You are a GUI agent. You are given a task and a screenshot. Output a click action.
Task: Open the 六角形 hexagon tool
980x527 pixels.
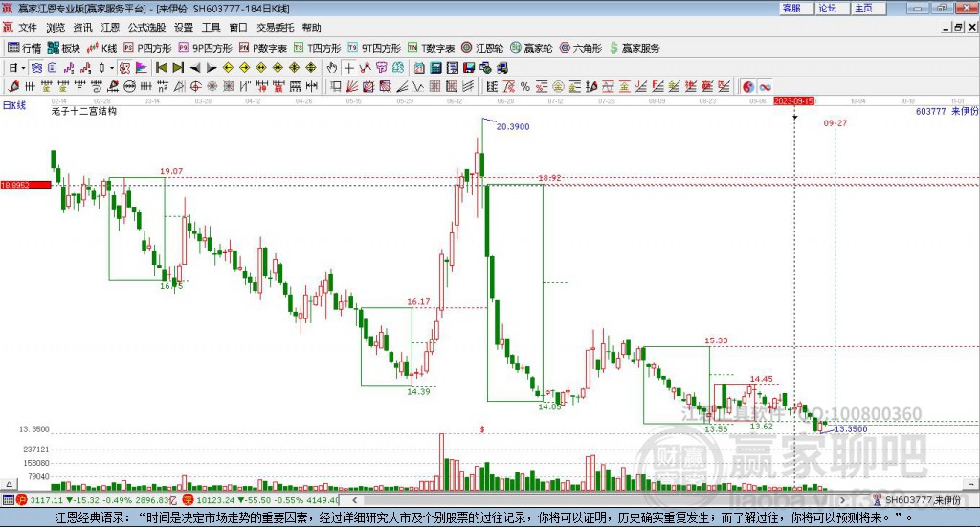click(581, 48)
